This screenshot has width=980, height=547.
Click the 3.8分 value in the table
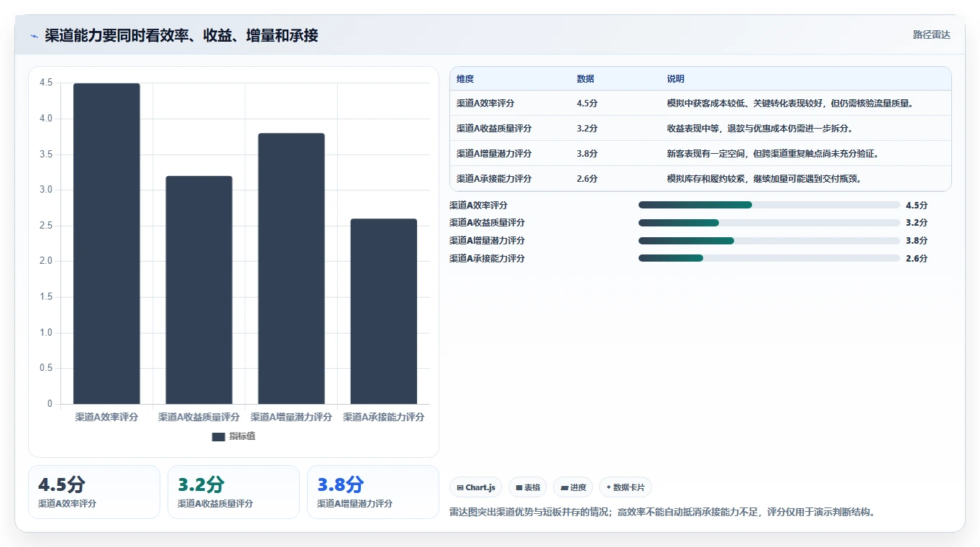pyautogui.click(x=587, y=154)
